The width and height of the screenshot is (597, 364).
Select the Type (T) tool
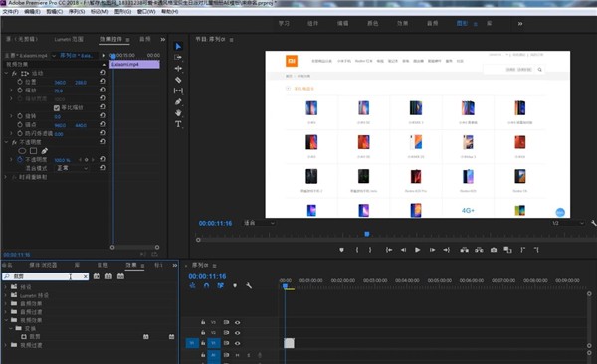point(178,124)
